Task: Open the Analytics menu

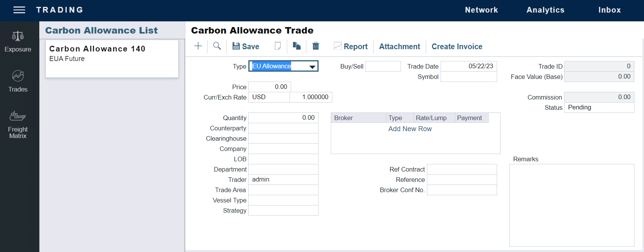Action: tap(545, 10)
